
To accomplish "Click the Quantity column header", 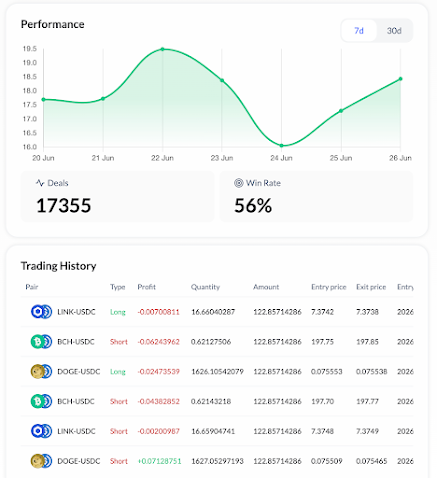I will pos(205,287).
